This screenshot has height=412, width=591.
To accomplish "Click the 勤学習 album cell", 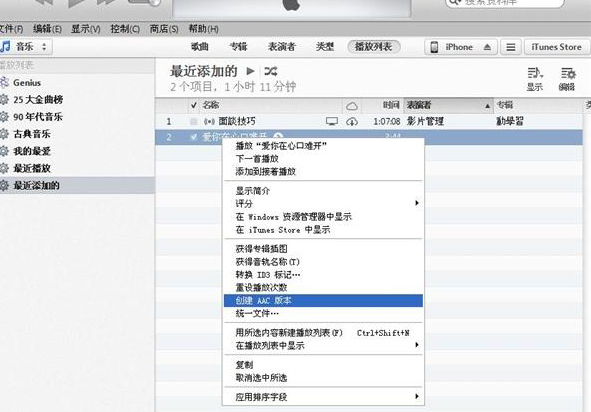I will 510,121.
